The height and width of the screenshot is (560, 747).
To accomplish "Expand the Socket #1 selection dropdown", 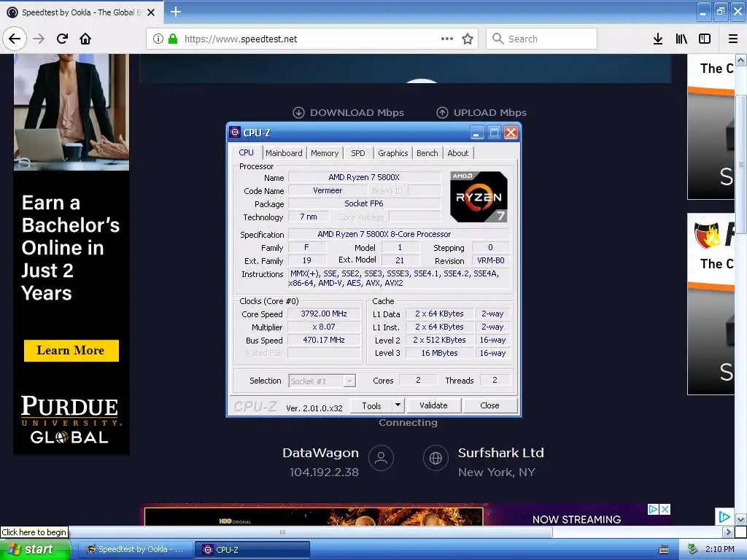I will click(x=349, y=381).
